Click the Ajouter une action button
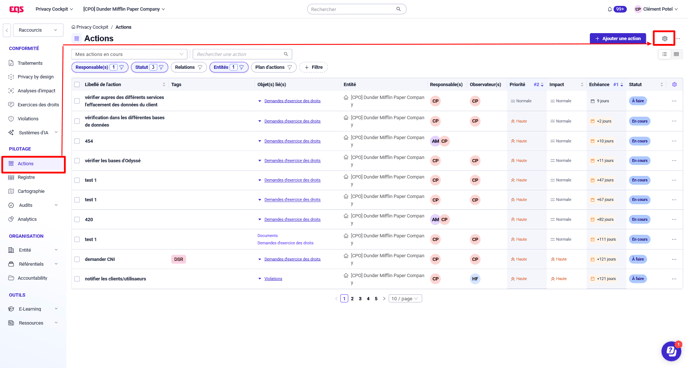The height and width of the screenshot is (368, 688). 618,39
